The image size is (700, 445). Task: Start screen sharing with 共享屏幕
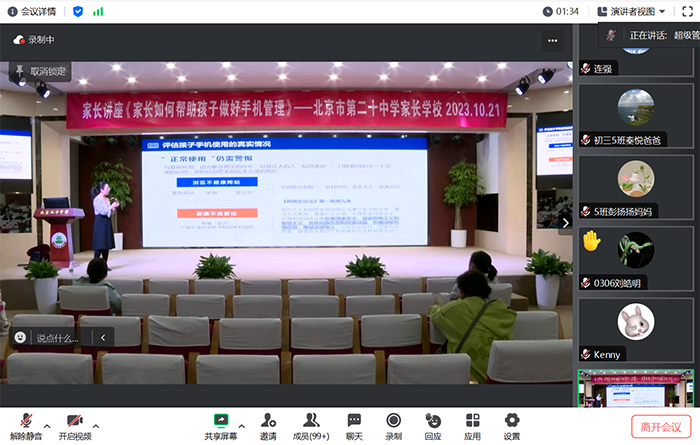(x=221, y=426)
